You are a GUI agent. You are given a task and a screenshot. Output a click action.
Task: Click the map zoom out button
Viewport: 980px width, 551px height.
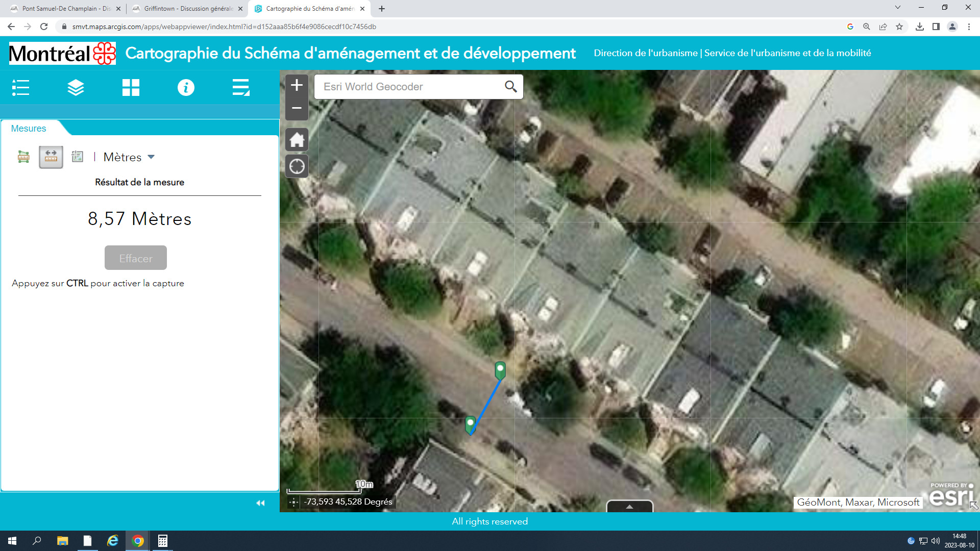click(x=297, y=108)
